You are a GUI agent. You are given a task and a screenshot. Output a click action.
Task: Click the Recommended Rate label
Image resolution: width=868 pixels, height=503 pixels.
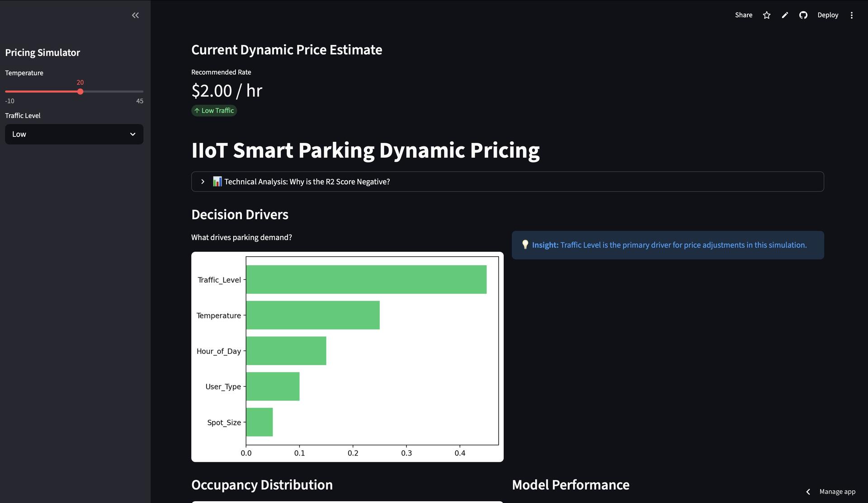click(x=221, y=72)
